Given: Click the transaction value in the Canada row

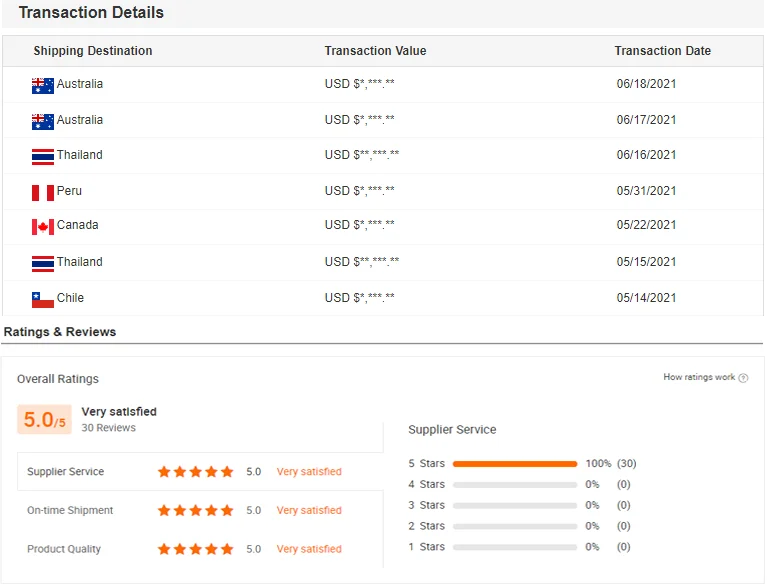Looking at the screenshot, I should pos(359,225).
